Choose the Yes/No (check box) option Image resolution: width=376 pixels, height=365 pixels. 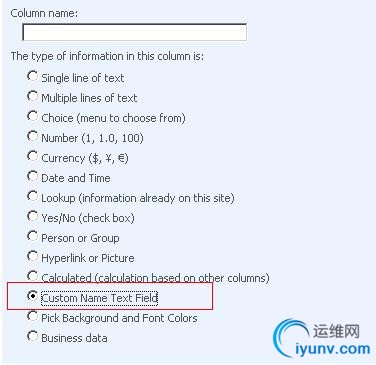(32, 216)
